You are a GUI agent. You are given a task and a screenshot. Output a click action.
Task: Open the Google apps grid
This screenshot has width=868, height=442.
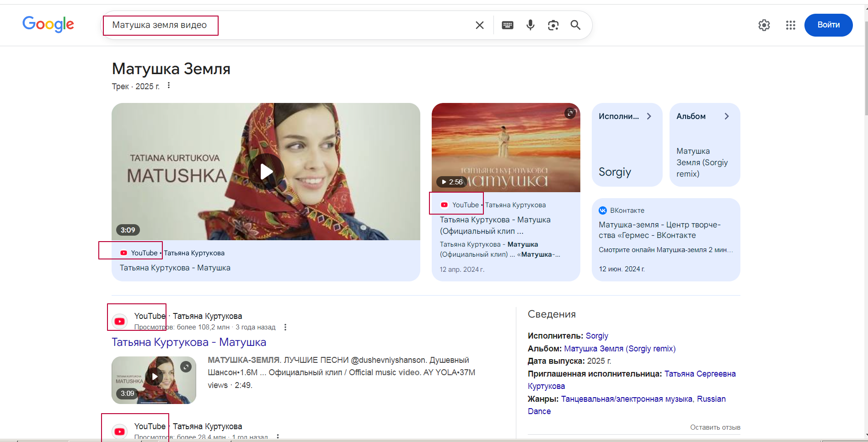(x=791, y=25)
